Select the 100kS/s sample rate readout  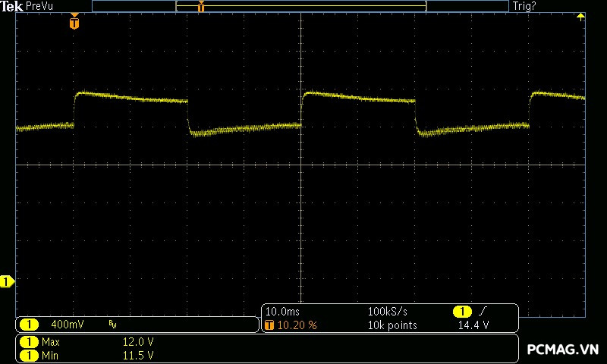pyautogui.click(x=386, y=312)
